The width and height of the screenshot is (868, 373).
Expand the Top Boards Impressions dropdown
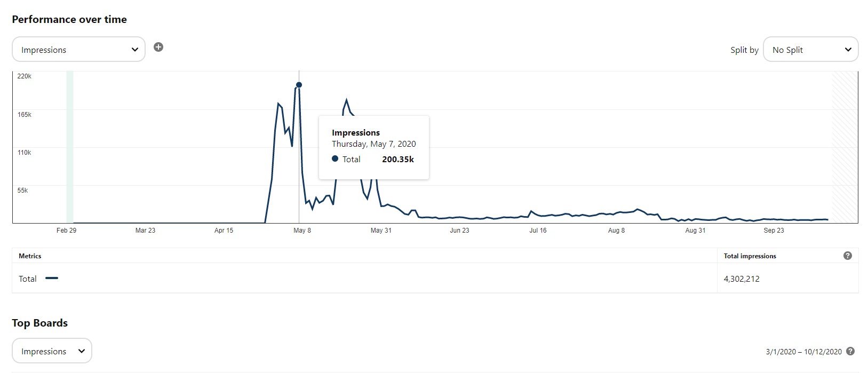52,351
